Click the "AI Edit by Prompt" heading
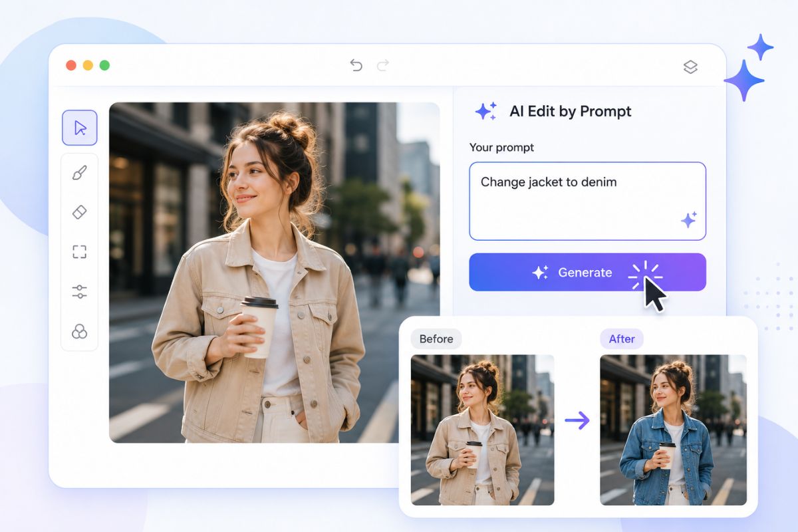Screen dimensions: 798x532 (570, 111)
